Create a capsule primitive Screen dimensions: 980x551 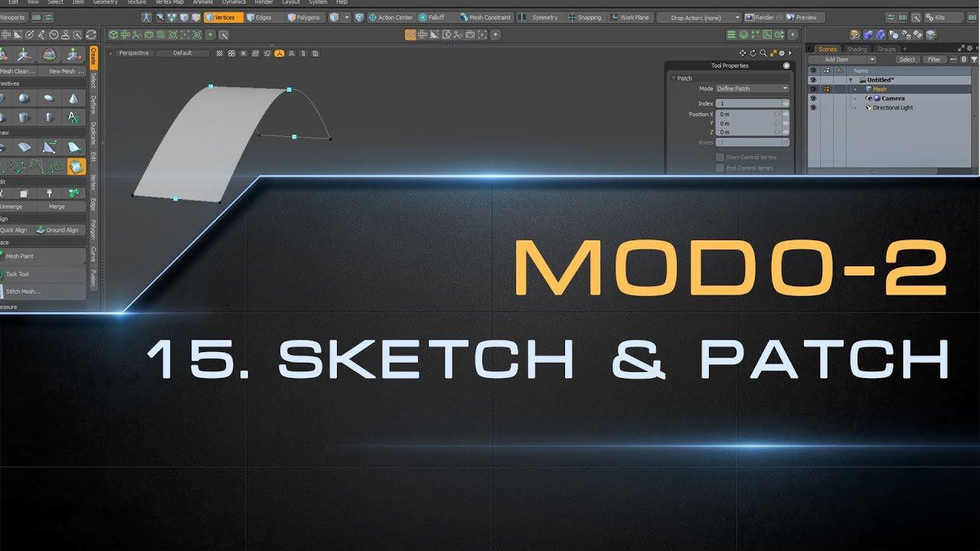(48, 117)
